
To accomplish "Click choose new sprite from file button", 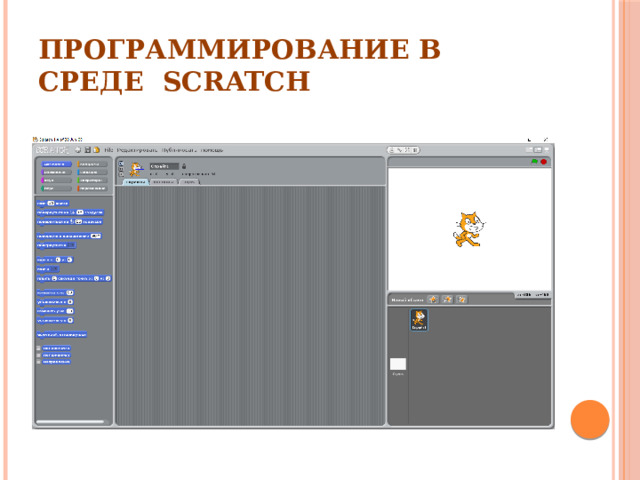I will tap(447, 300).
